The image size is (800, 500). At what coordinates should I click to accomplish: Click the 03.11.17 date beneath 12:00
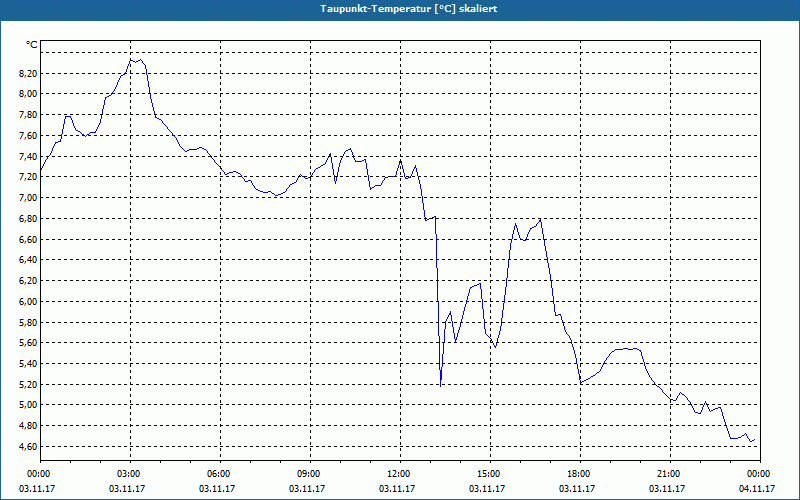[x=397, y=489]
